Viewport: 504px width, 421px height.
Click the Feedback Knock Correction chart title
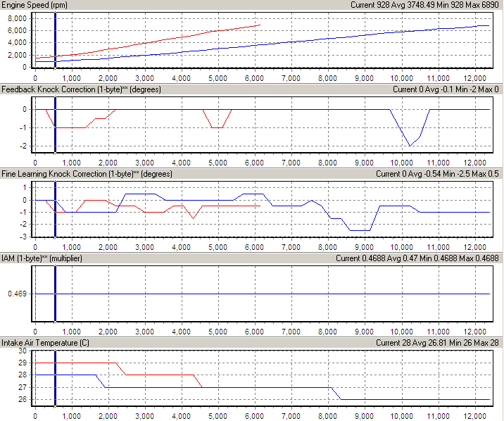coord(81,89)
